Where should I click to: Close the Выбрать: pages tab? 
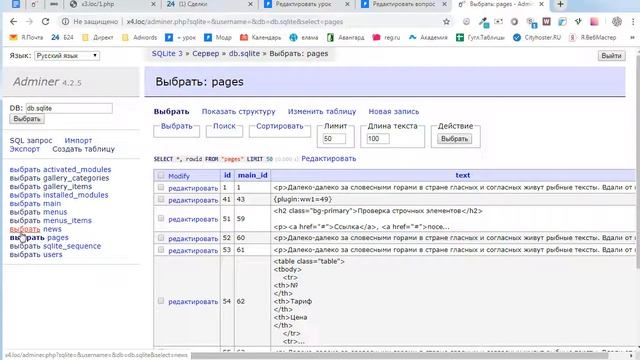pyautogui.click(x=541, y=4)
